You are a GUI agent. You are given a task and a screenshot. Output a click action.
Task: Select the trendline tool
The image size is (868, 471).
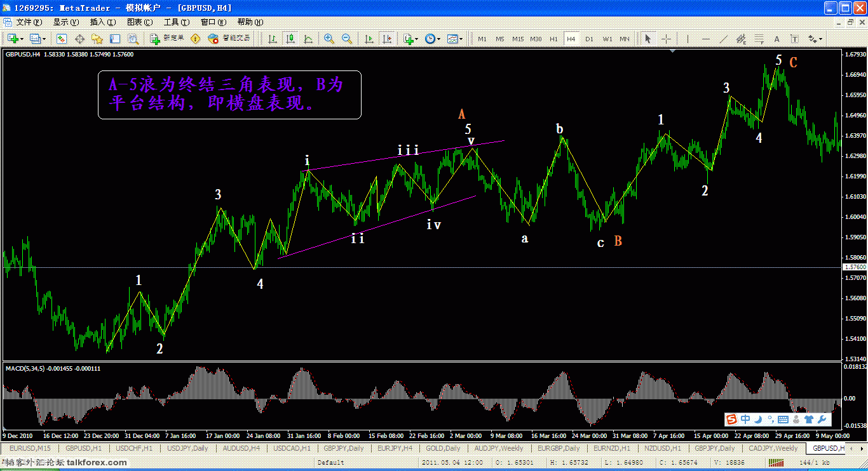pos(723,39)
